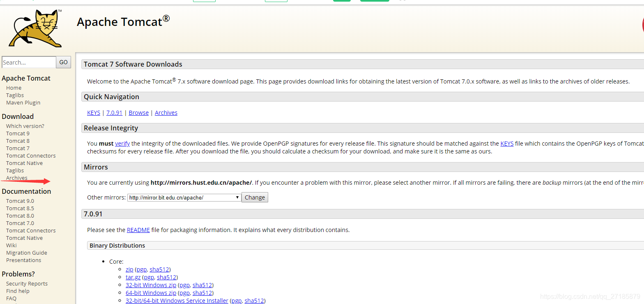Image resolution: width=644 pixels, height=304 pixels.
Task: Click the Apache Tomcat cat logo
Action: point(36,28)
